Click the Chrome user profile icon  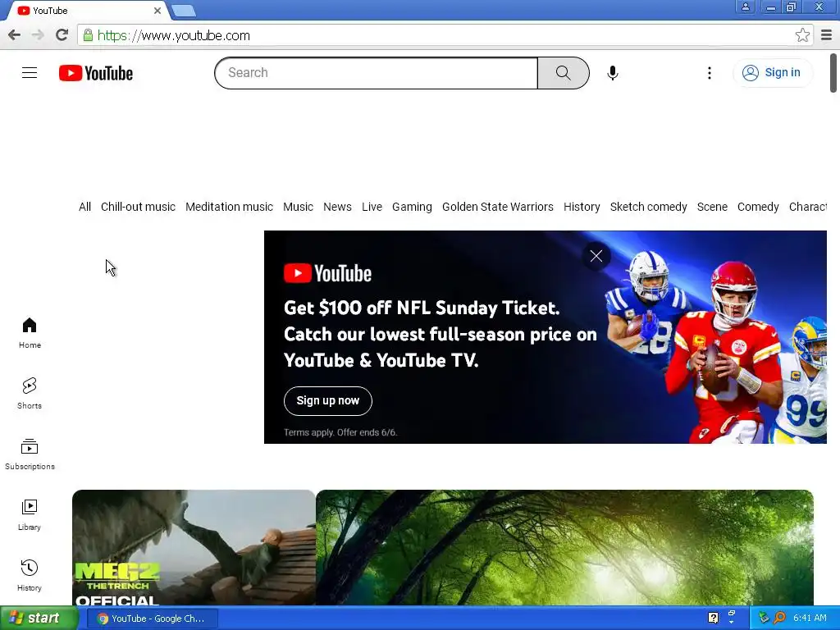[x=745, y=7]
